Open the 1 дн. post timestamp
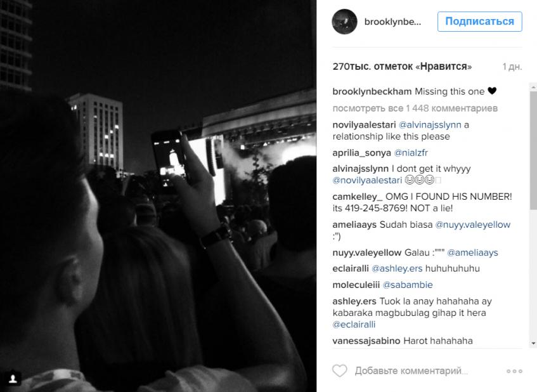 tap(512, 67)
